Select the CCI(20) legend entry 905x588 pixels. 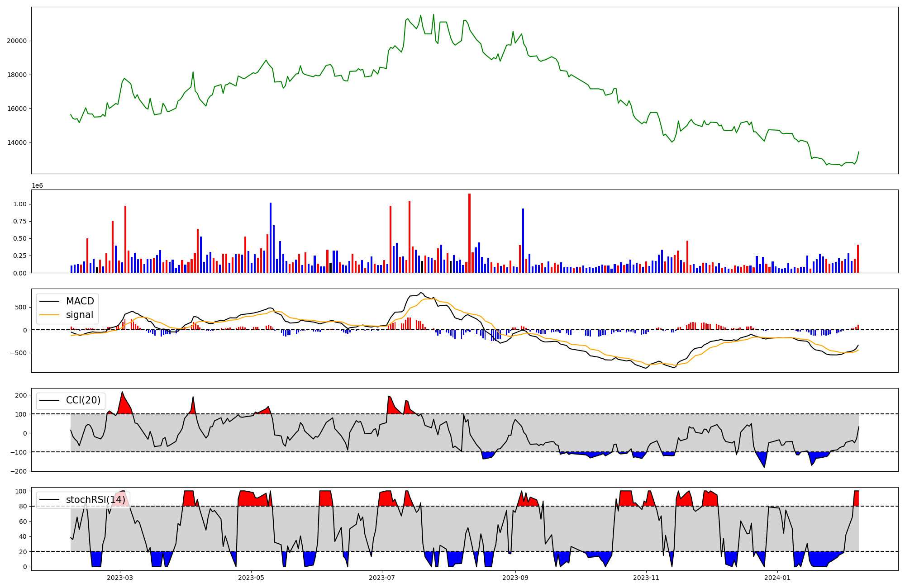pyautogui.click(x=83, y=400)
